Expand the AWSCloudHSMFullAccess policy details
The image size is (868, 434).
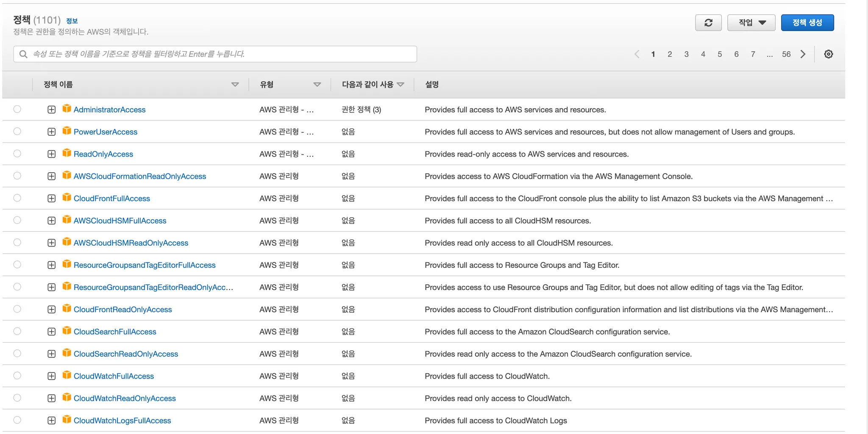51,221
